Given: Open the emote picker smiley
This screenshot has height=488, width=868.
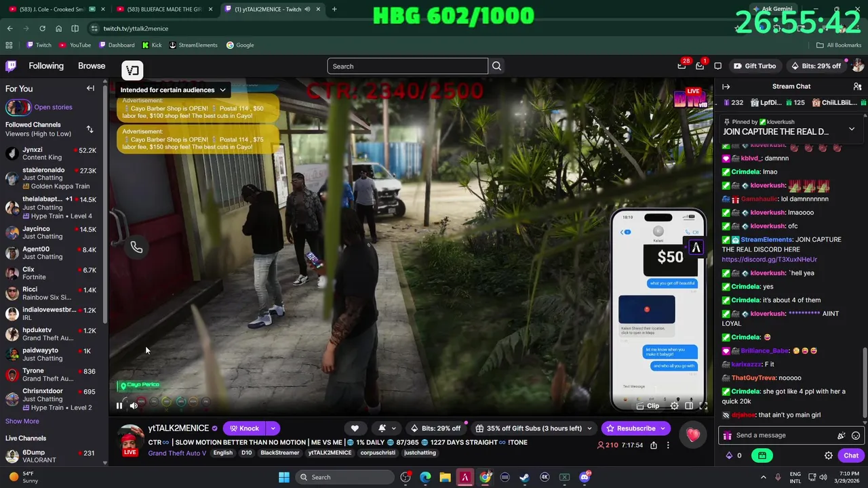Looking at the screenshot, I should (x=856, y=436).
